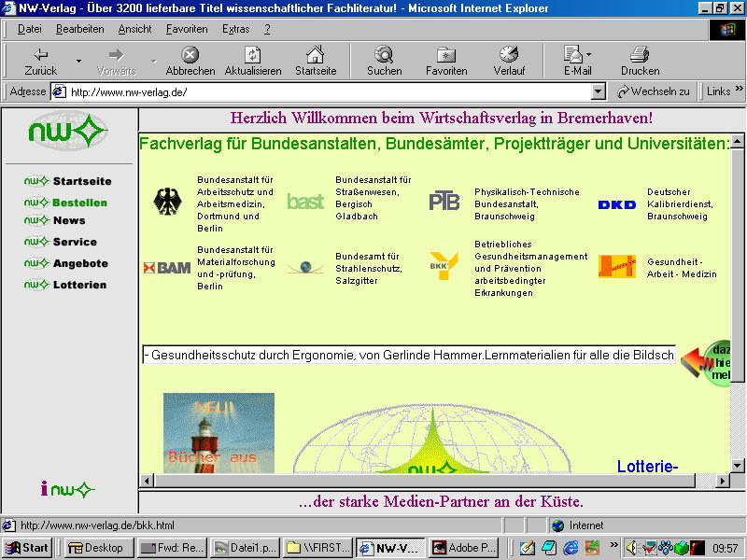Click the federal eagle logo
747x560 pixels.
click(x=168, y=202)
